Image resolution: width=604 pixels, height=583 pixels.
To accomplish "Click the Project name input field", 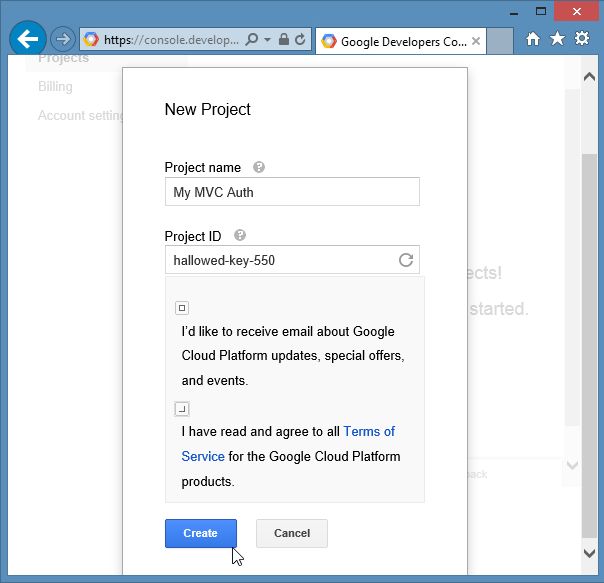I will tap(292, 192).
